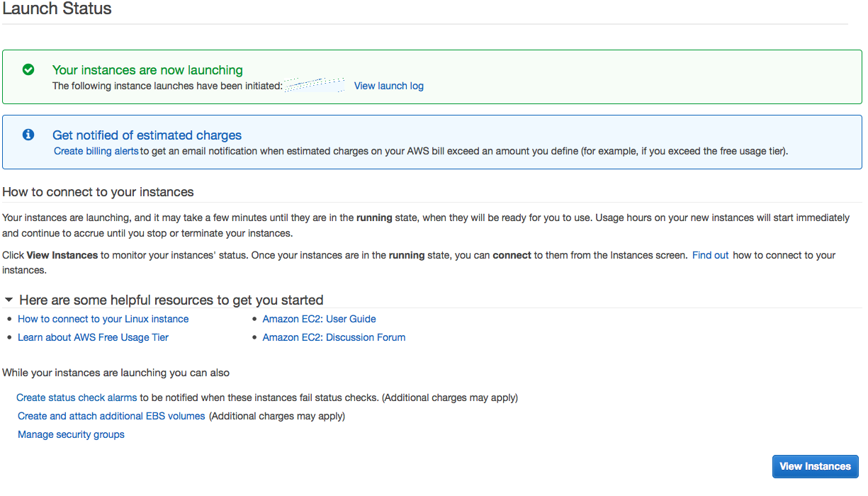
Task: Click the blue info circle icon
Action: pos(28,135)
